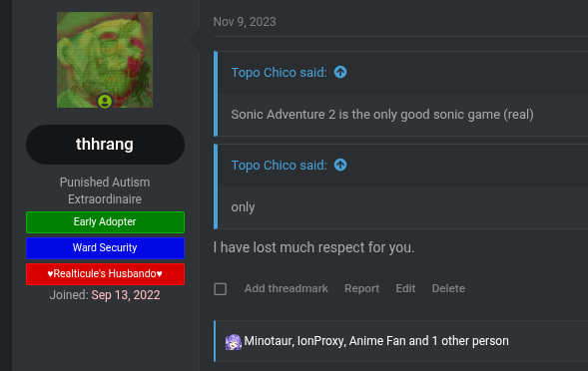
Task: Click the purple-haired reaction emoji icon
Action: 234,342
